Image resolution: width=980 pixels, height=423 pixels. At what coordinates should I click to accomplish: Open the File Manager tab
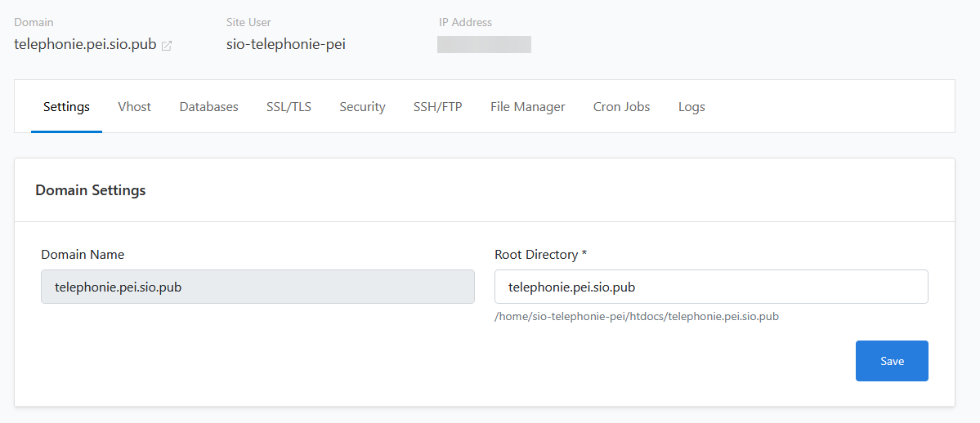pyautogui.click(x=527, y=107)
